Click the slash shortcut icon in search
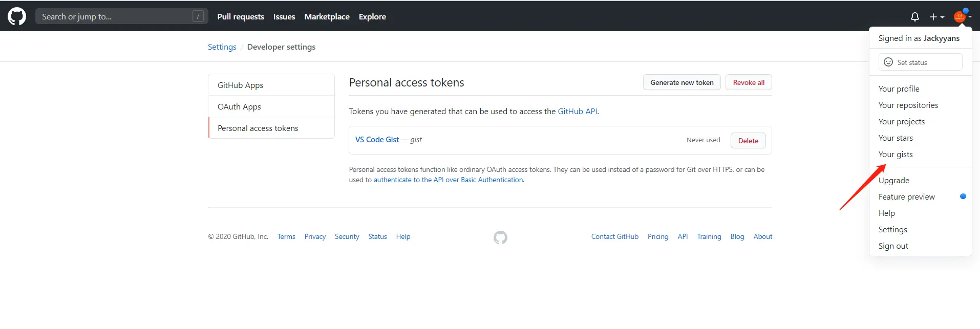 click(x=198, y=16)
